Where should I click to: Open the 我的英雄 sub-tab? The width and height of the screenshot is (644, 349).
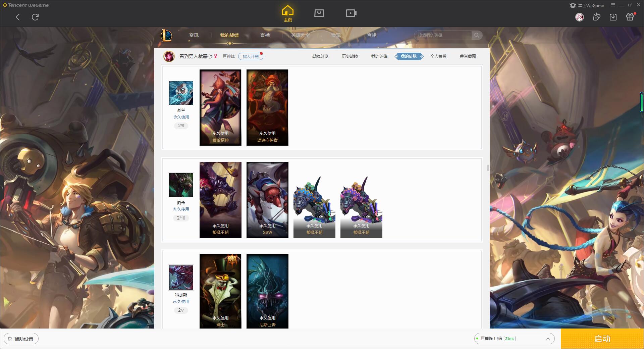pyautogui.click(x=379, y=56)
